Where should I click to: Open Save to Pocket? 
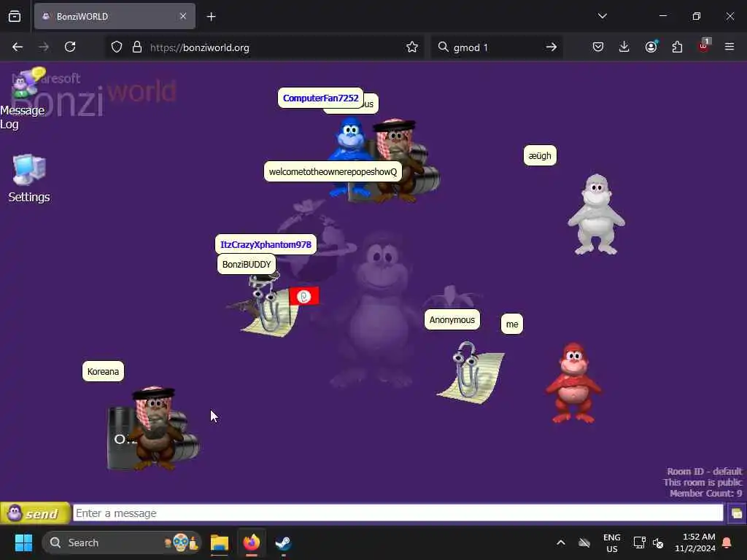tap(598, 47)
